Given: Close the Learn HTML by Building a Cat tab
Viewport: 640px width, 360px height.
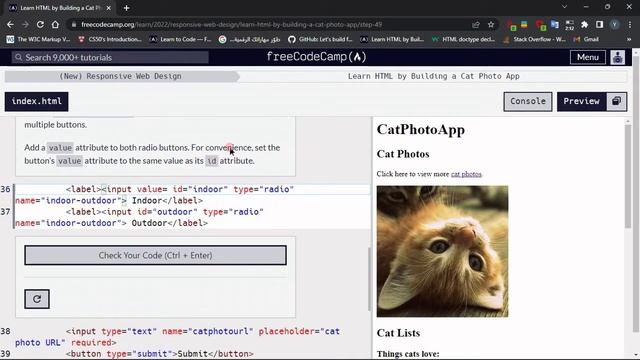Looking at the screenshot, I should [x=109, y=8].
